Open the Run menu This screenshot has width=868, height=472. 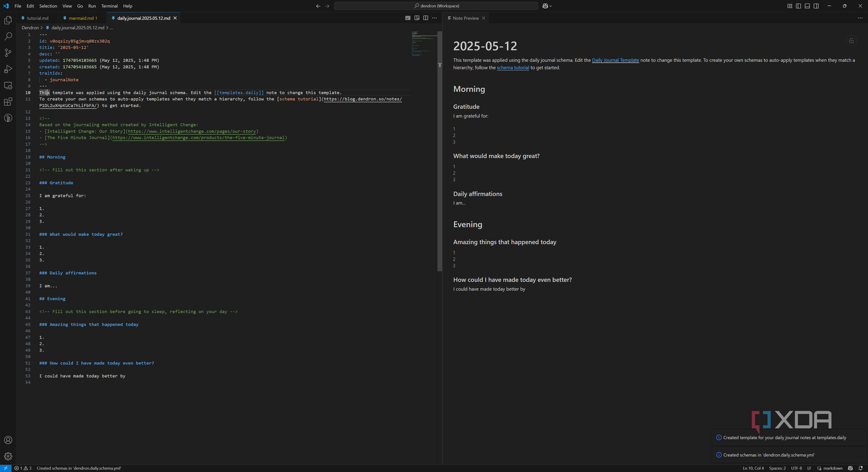[92, 6]
